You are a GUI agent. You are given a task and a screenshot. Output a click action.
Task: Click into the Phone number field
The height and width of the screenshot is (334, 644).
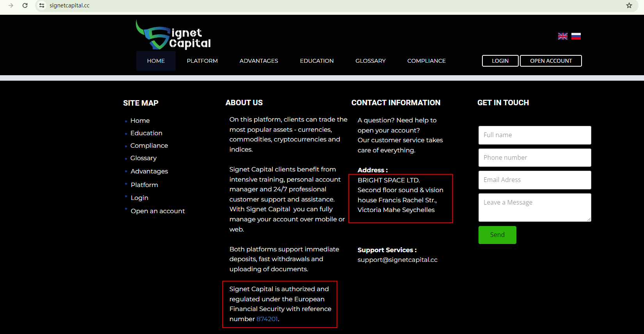(x=534, y=157)
